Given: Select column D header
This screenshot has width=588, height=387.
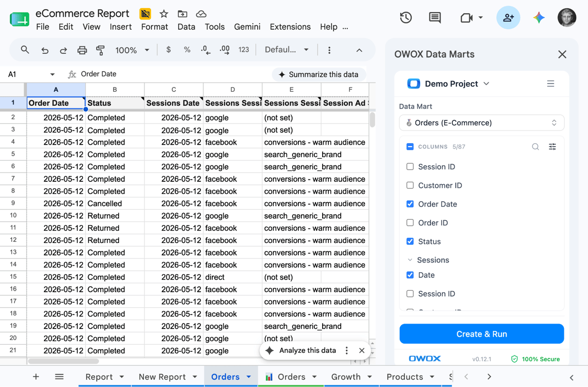Looking at the screenshot, I should point(233,89).
